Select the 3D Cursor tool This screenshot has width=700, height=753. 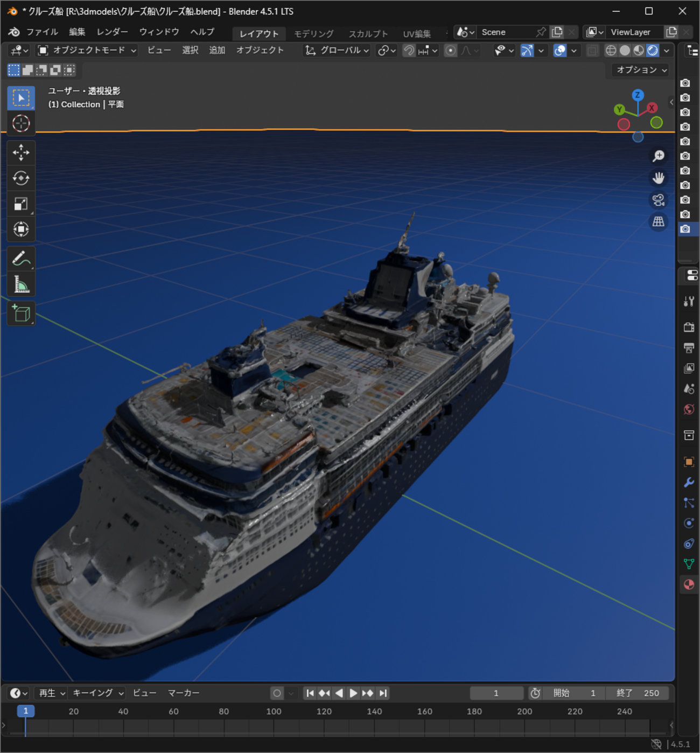21,123
